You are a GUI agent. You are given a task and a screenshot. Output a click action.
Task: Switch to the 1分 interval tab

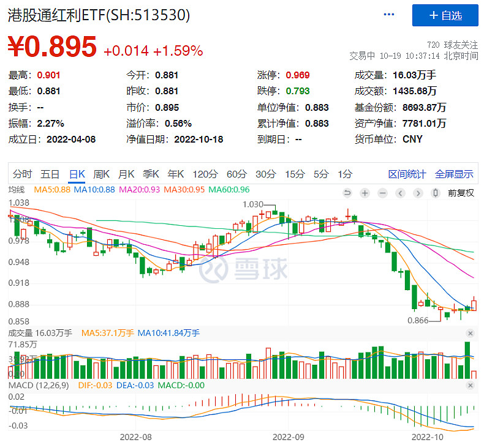click(x=345, y=174)
